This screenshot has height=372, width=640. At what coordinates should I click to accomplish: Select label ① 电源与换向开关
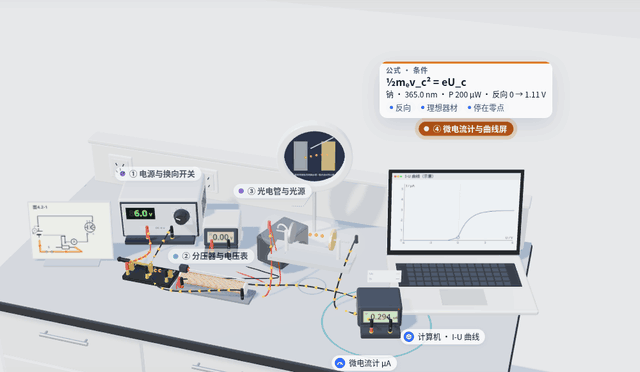158,174
